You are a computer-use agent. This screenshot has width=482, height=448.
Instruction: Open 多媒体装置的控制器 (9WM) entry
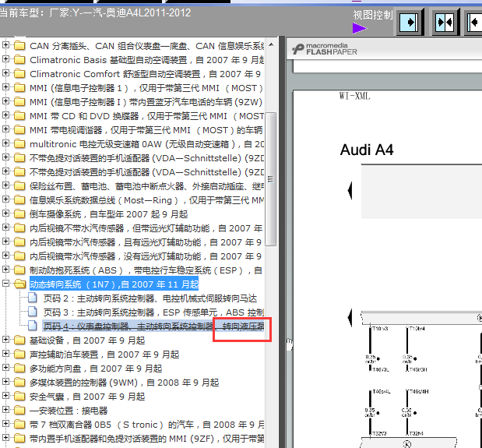124,383
